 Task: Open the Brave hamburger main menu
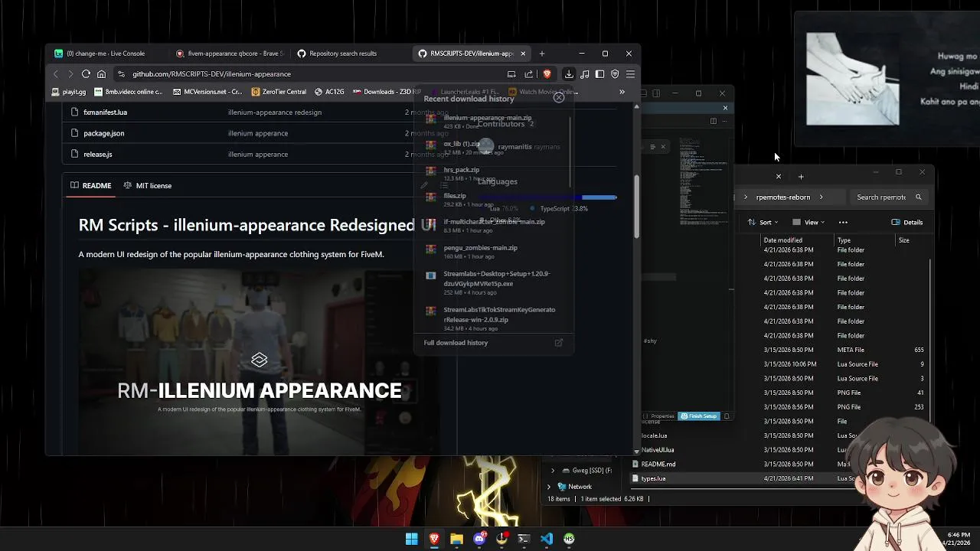(630, 74)
